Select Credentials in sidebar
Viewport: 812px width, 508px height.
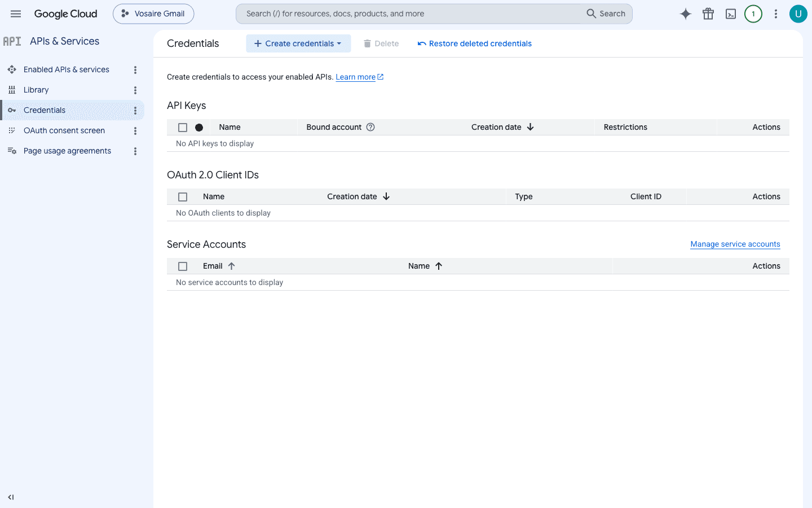[x=45, y=110]
